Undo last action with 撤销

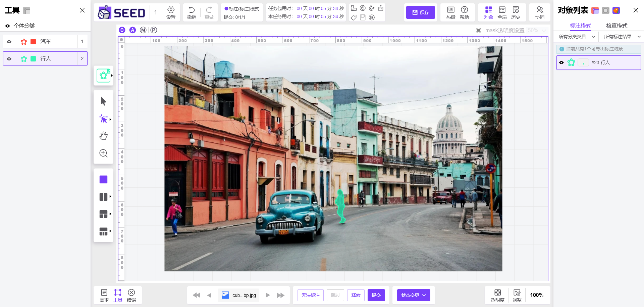click(192, 12)
